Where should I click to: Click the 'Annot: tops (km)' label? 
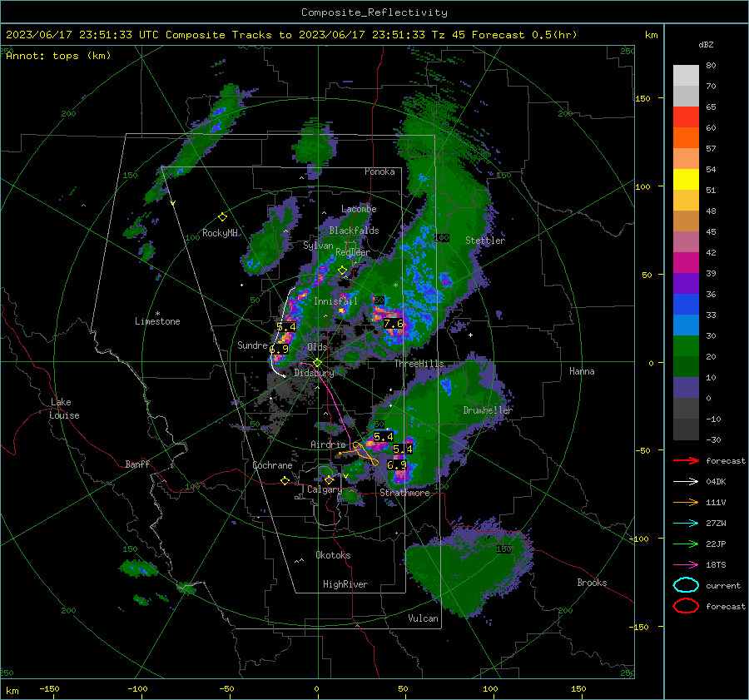pyautogui.click(x=58, y=56)
